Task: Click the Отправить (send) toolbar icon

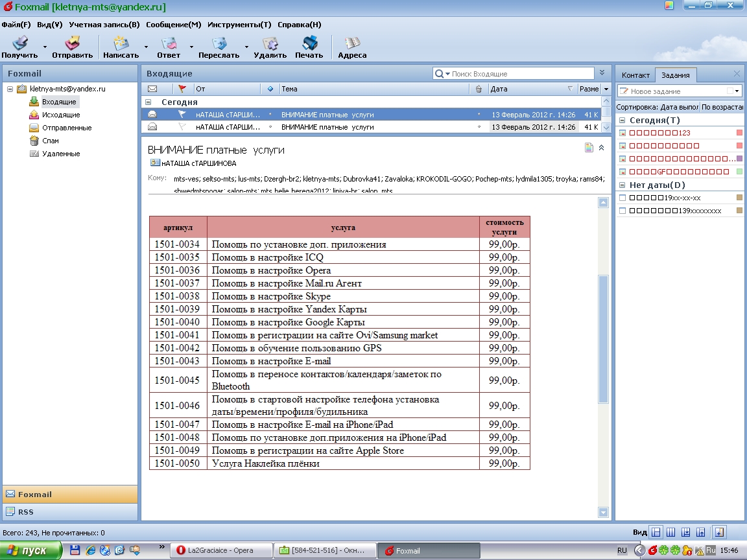Action: coord(73,43)
